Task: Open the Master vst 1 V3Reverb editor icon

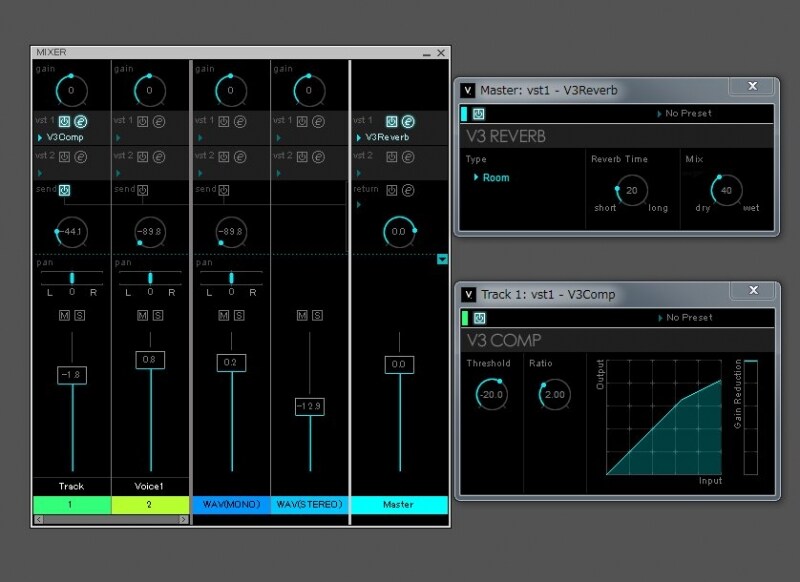Action: point(408,121)
